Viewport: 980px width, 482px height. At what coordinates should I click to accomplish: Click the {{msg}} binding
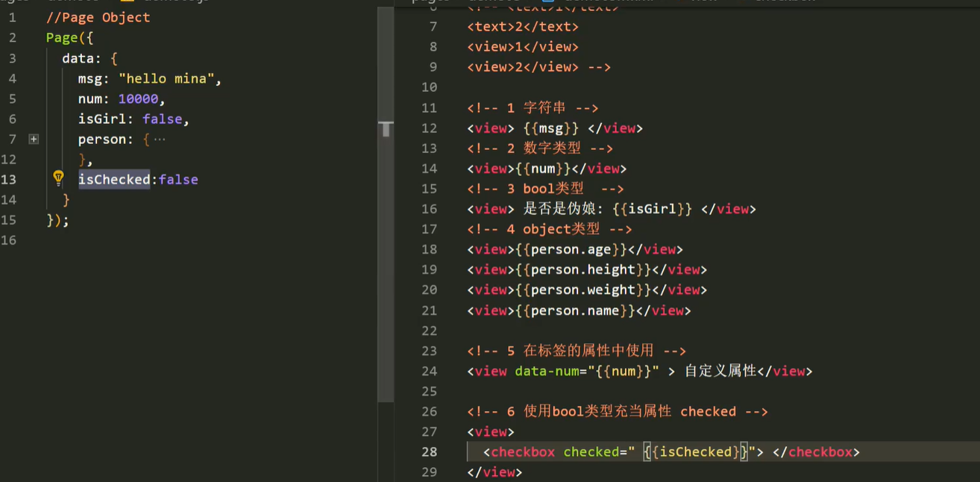(x=551, y=128)
